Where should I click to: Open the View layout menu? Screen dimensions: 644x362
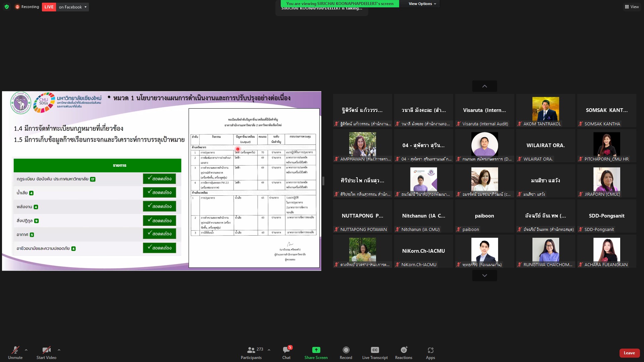(x=632, y=7)
